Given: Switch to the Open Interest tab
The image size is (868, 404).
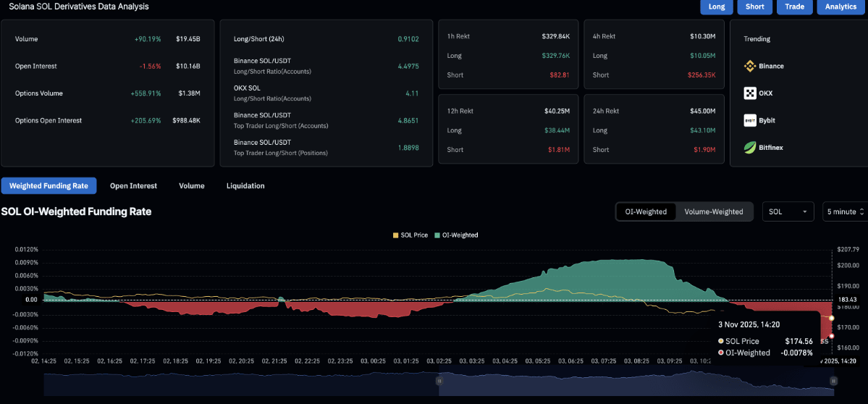Looking at the screenshot, I should (x=133, y=186).
